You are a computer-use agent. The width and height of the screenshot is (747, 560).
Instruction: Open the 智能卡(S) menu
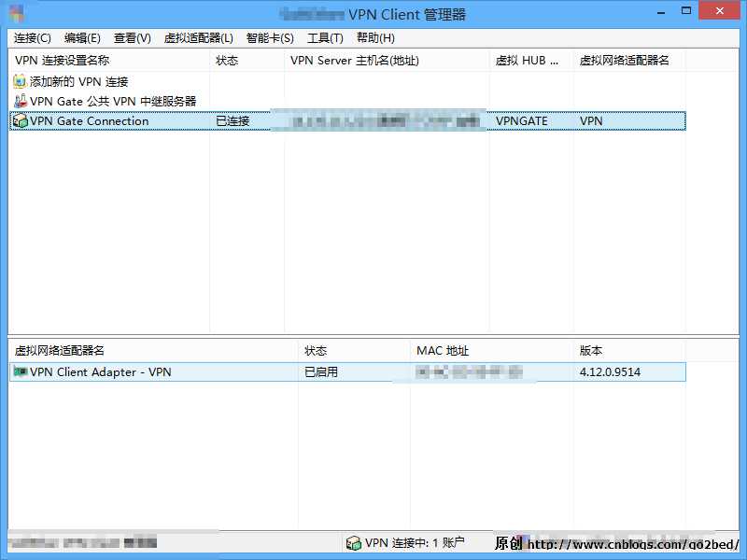point(270,38)
